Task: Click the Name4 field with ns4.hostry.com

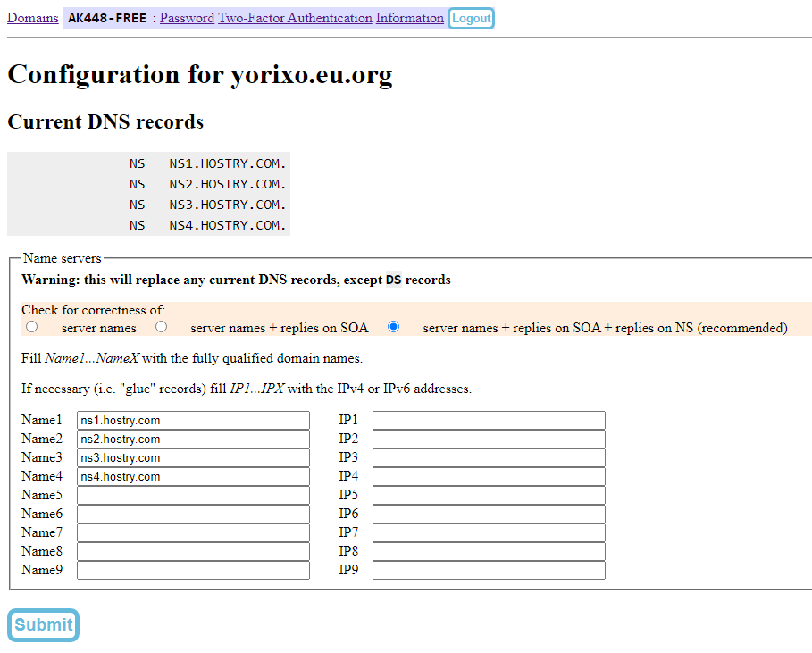Action: 193,477
